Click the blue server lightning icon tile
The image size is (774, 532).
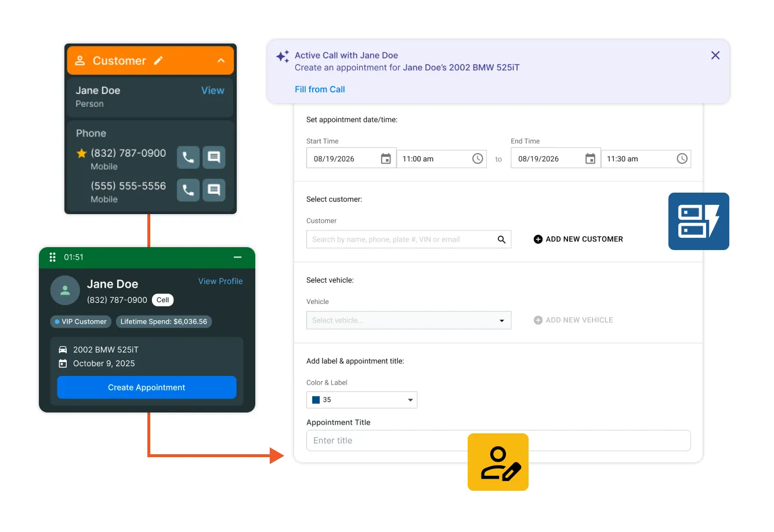699,221
